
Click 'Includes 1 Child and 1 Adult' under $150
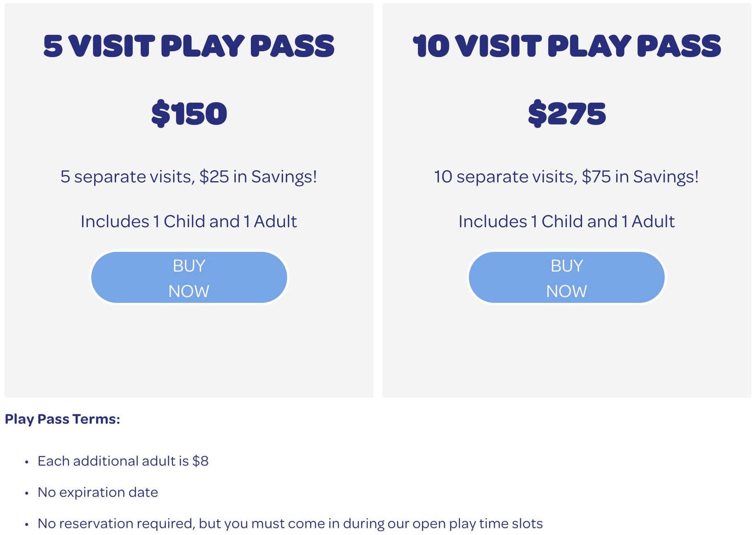[x=189, y=221]
